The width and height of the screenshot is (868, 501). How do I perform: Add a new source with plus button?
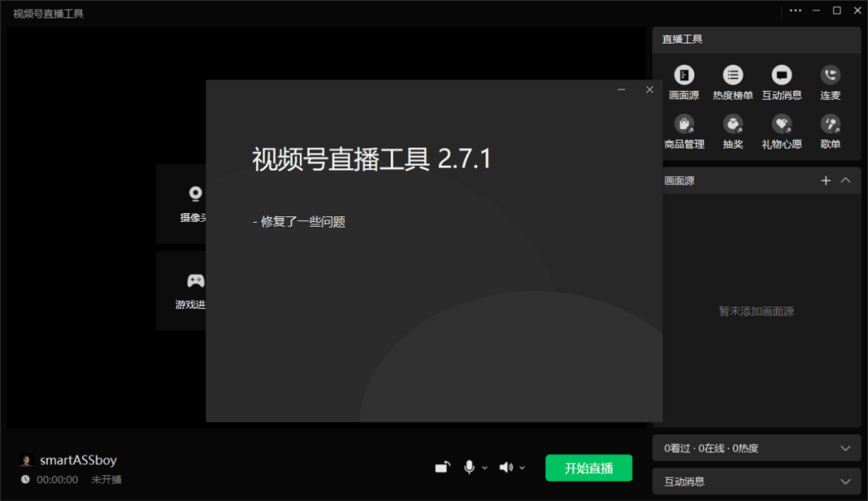click(x=825, y=180)
